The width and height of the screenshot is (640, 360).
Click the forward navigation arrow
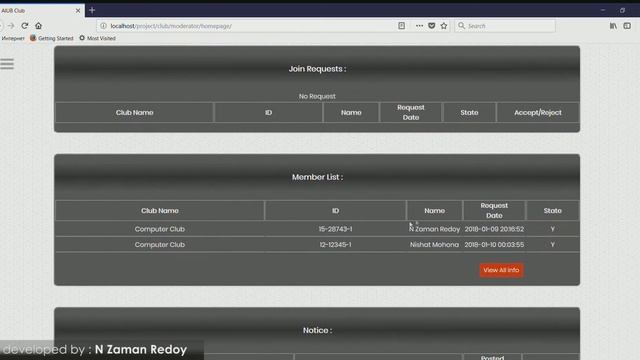coord(11,26)
